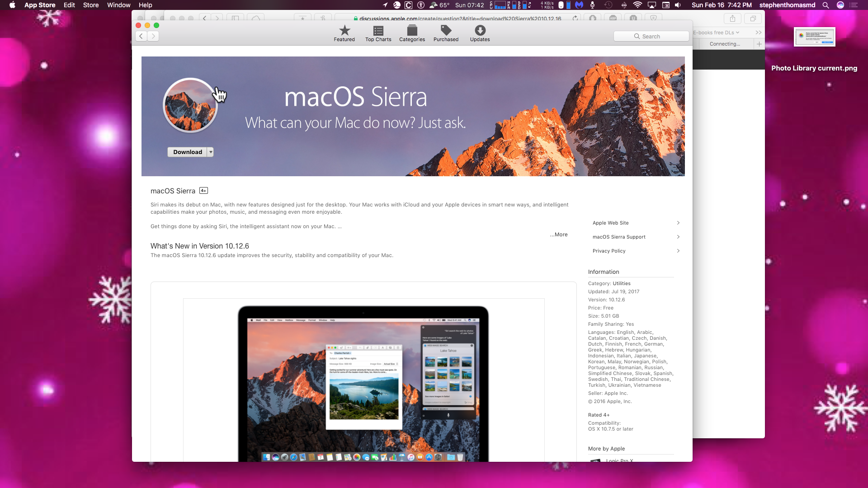Open the Download button dropdown arrow
Image resolution: width=868 pixels, height=488 pixels.
(210, 152)
